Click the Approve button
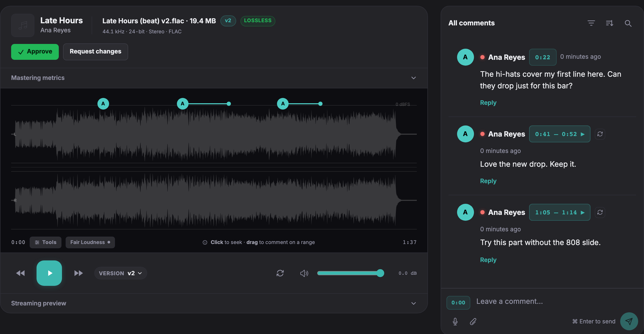This screenshot has height=334, width=644. tap(35, 52)
